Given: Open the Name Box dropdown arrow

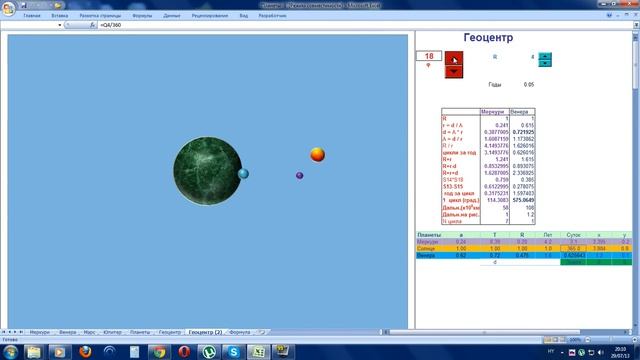Looking at the screenshot, I should pos(60,25).
